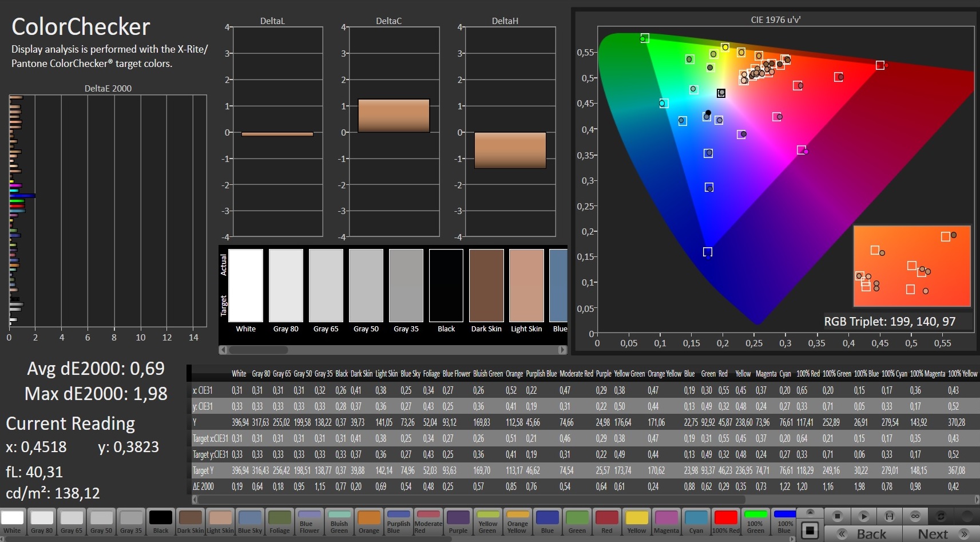Click the data table horizontal scrollbar
Screen dimensions: 980x542
[x=585, y=500]
